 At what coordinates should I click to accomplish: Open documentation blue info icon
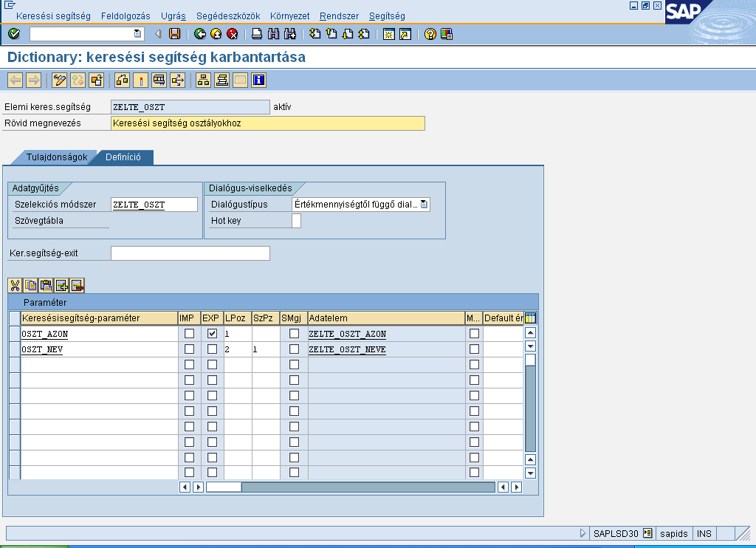tap(259, 80)
